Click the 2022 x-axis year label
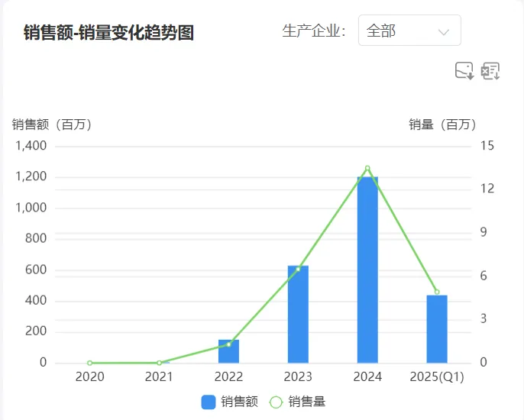 pos(228,376)
